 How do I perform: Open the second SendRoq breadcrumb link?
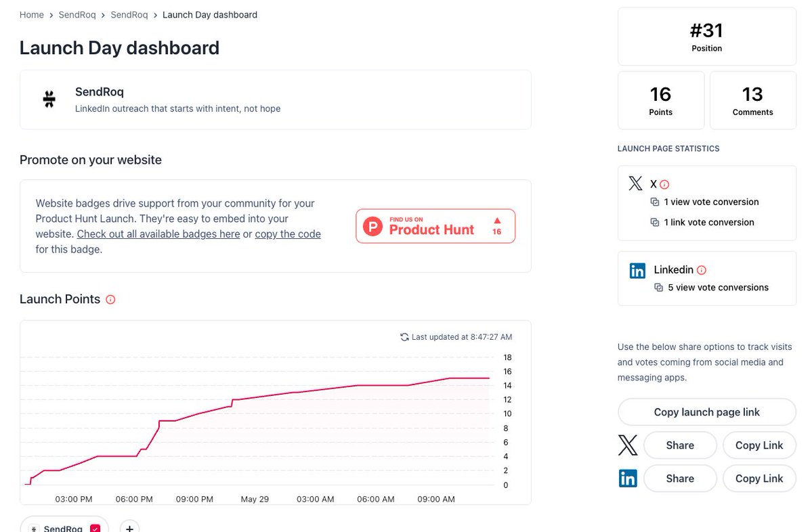129,15
